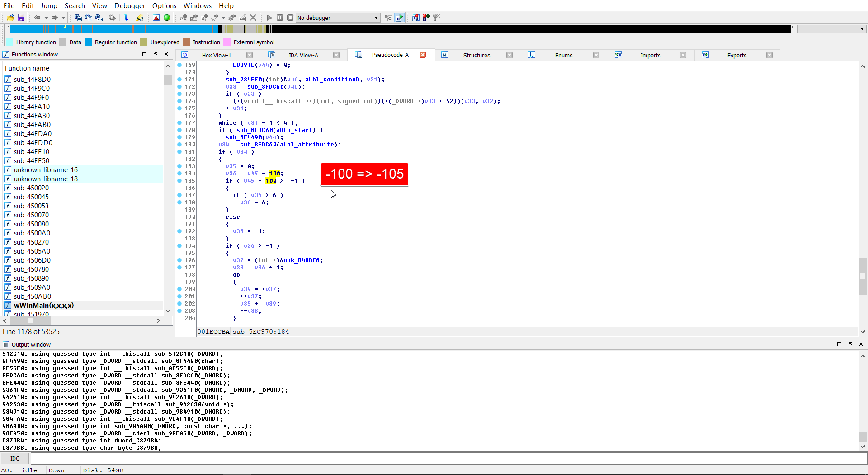The height and width of the screenshot is (475, 868).
Task: Open the Jump menu
Action: pos(49,5)
